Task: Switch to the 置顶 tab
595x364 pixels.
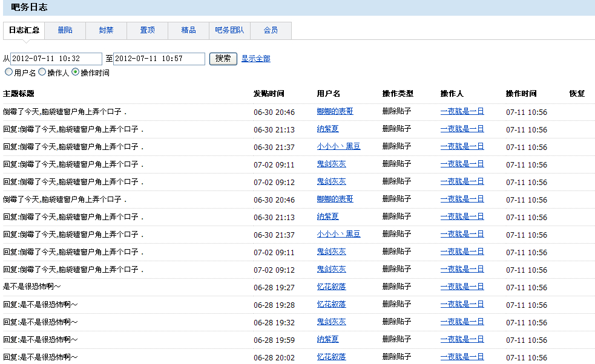Action: [147, 30]
